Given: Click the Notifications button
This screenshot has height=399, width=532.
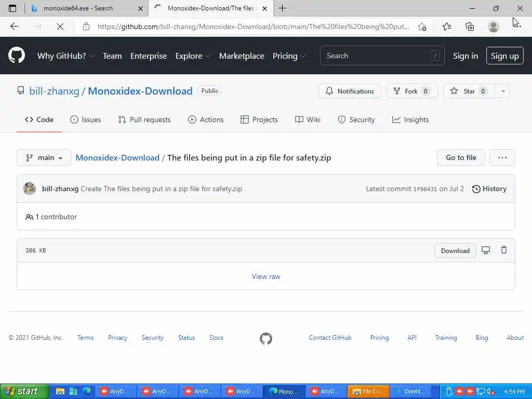Looking at the screenshot, I should point(350,91).
